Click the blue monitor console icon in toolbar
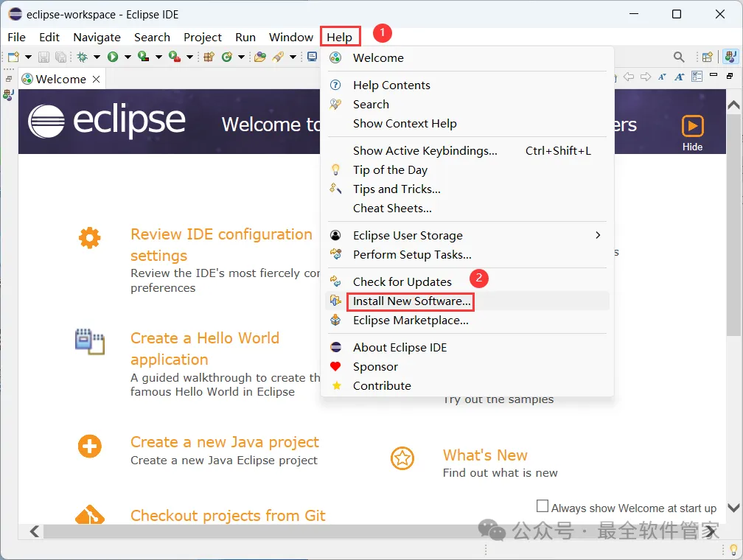The width and height of the screenshot is (743, 560). pyautogui.click(x=313, y=57)
